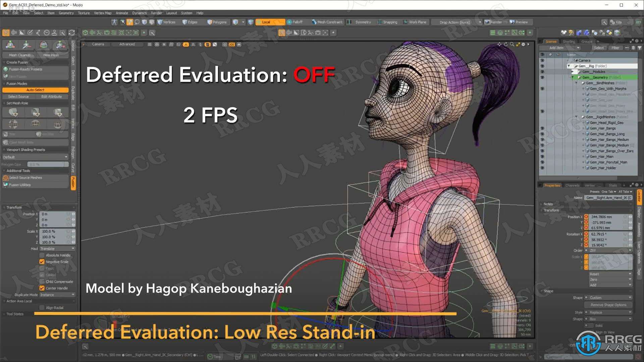
Task: Open the Geometry menu
Action: click(x=66, y=13)
